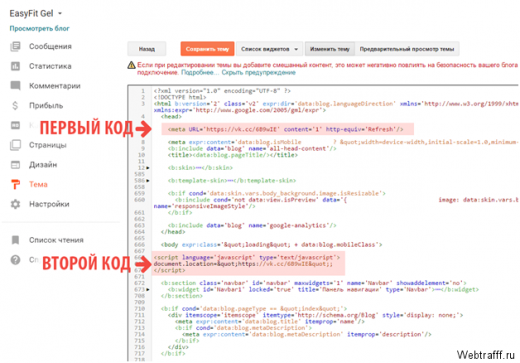Click the all-head-content include line
This screenshot has height=363, width=520.
point(252,149)
